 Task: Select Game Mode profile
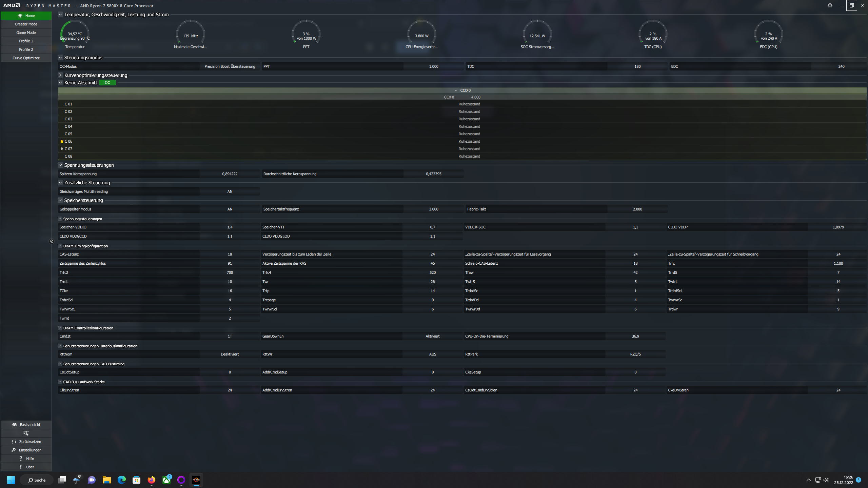26,33
